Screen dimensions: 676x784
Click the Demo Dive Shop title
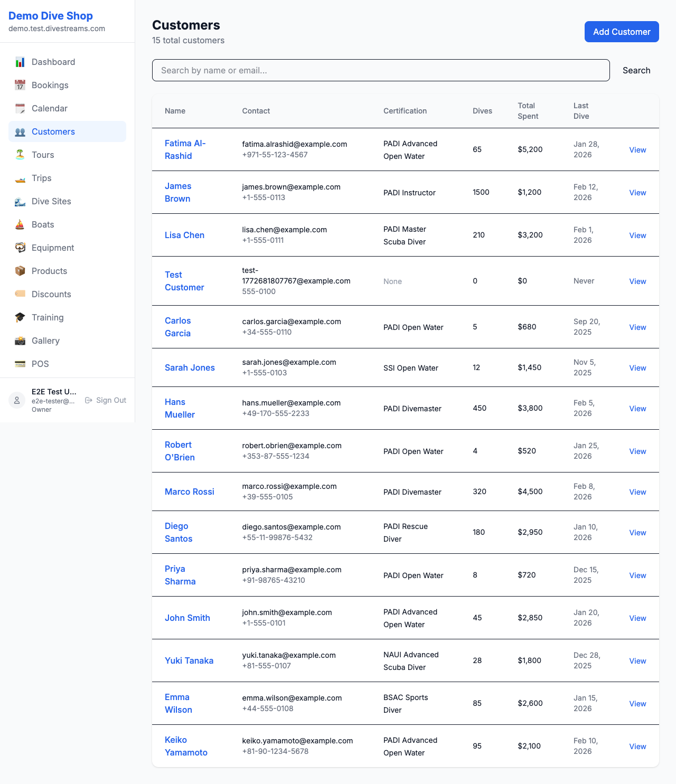tap(50, 16)
